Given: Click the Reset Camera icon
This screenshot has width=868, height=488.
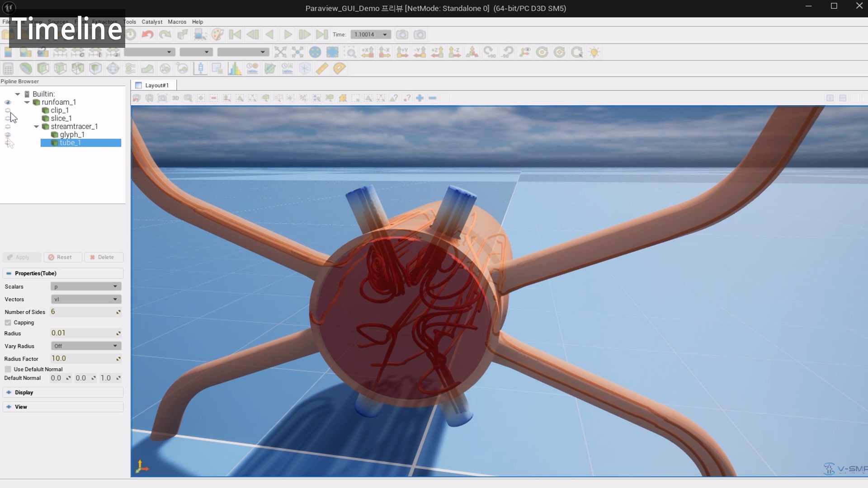Looking at the screenshot, I should pyautogui.click(x=280, y=52).
